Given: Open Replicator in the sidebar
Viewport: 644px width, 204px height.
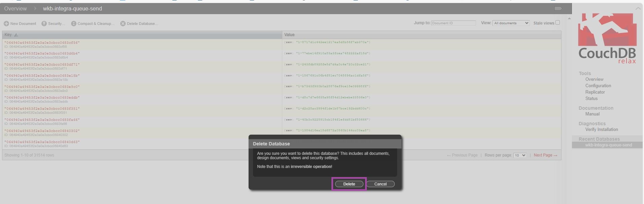Looking at the screenshot, I should click(595, 92).
